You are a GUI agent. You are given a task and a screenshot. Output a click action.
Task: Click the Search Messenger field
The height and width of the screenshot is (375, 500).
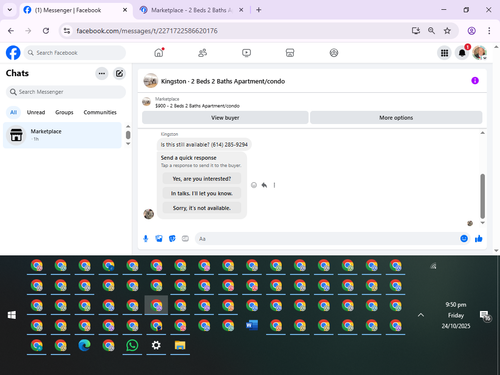[66, 92]
